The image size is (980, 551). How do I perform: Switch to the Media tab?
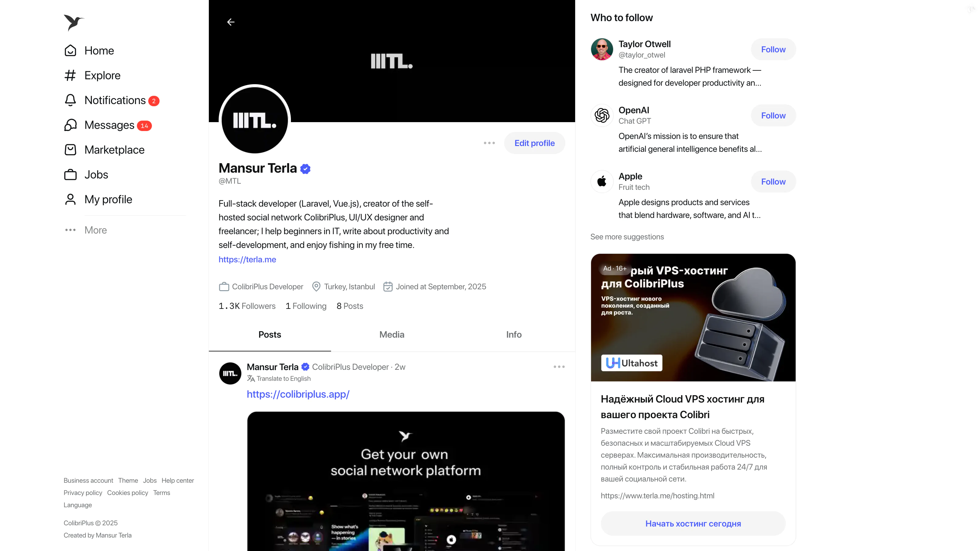tap(392, 335)
